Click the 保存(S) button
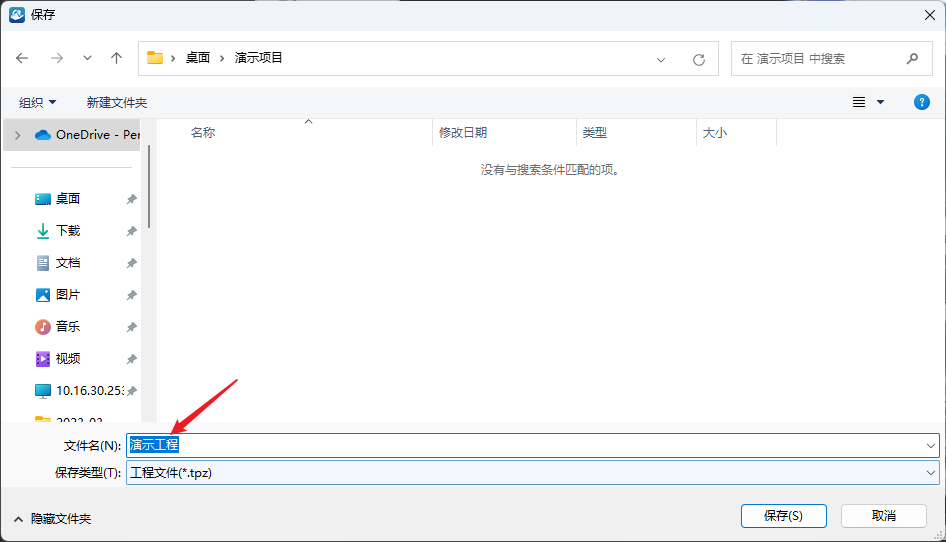Viewport: 946px width, 542px height. coord(783,516)
